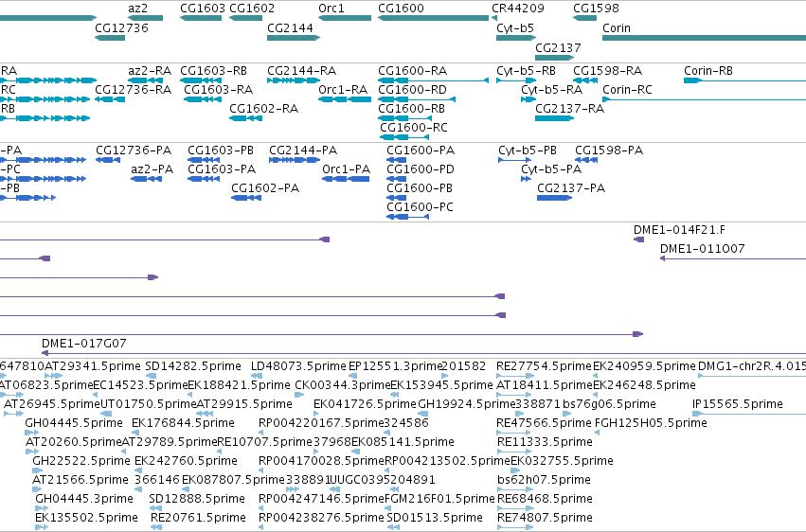Click the FGH125H05.5prime EST label

(x=651, y=422)
